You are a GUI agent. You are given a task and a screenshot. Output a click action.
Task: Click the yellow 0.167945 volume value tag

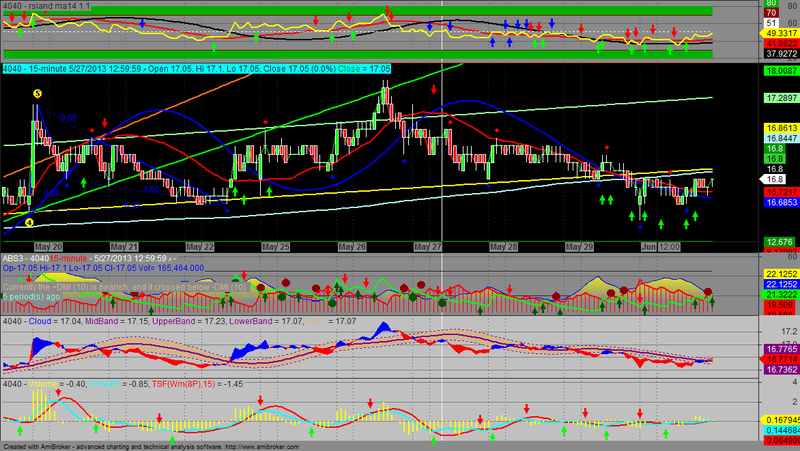click(x=781, y=420)
